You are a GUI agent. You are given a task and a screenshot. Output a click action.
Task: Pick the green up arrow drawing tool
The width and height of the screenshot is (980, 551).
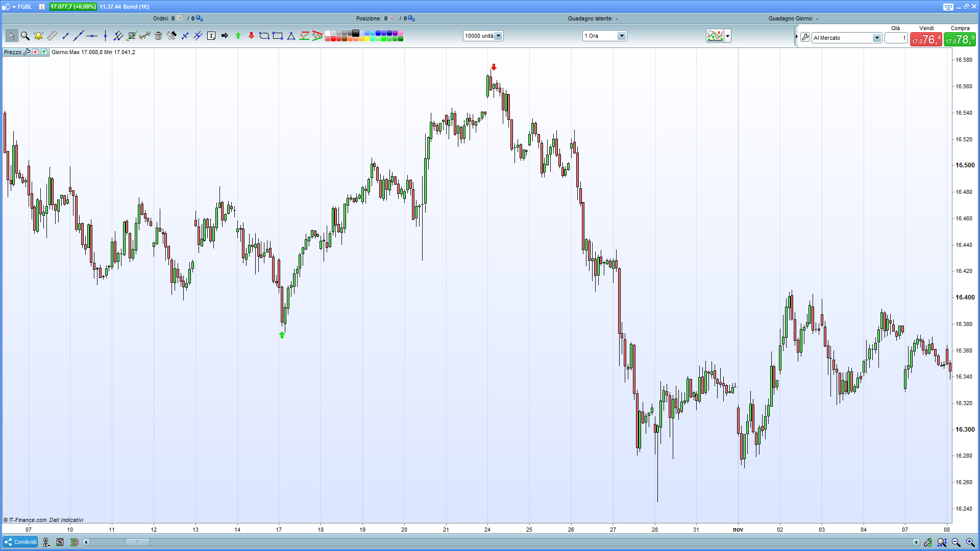pos(238,36)
